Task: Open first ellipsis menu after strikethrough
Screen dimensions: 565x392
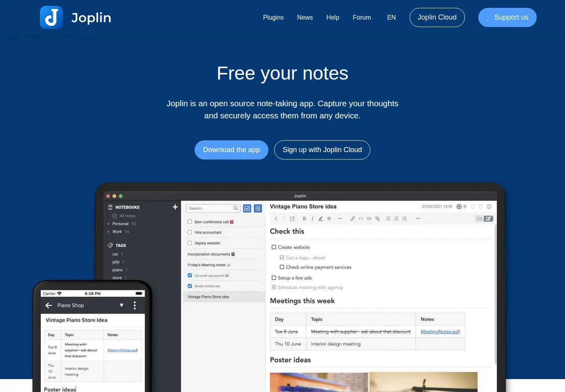Action: click(340, 219)
